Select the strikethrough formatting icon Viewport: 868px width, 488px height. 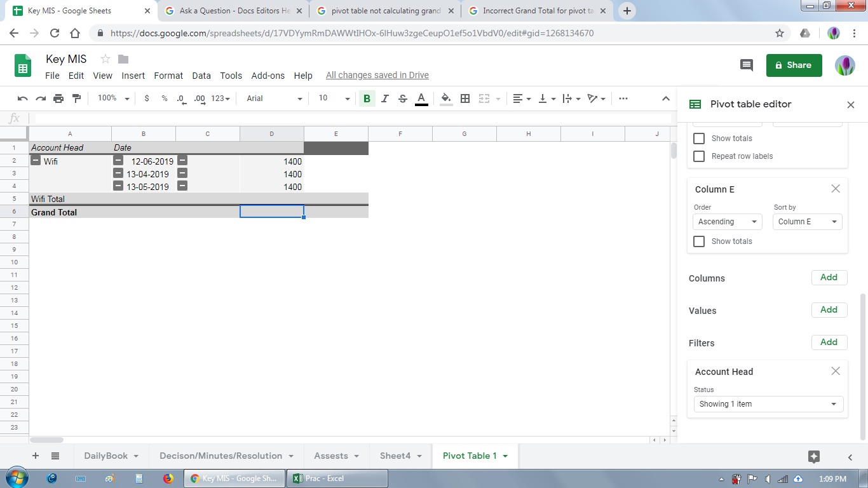click(402, 98)
